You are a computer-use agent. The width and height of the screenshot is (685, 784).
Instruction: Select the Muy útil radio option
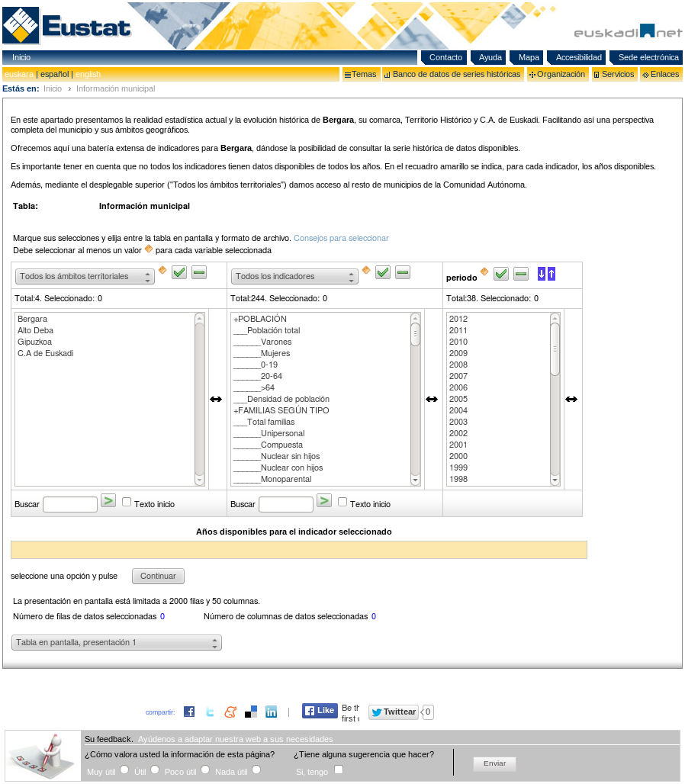(124, 770)
